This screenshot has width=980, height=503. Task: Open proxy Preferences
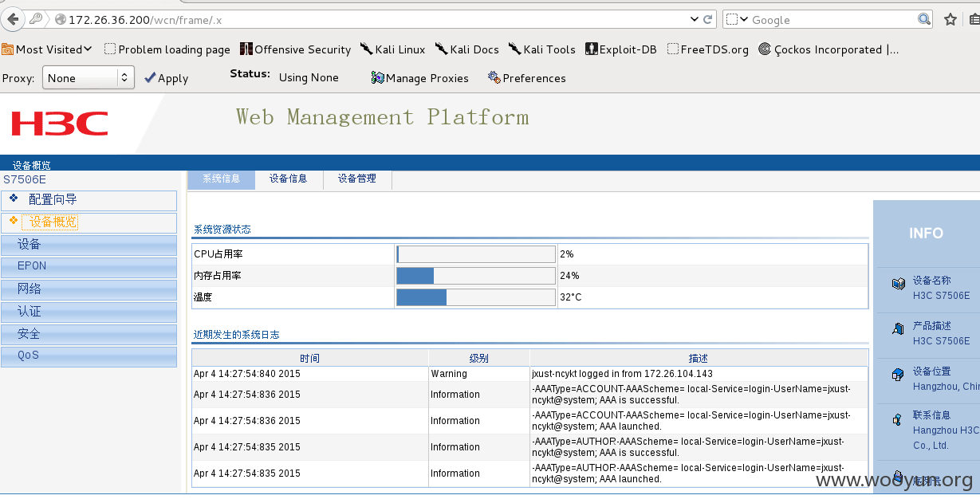(x=527, y=78)
